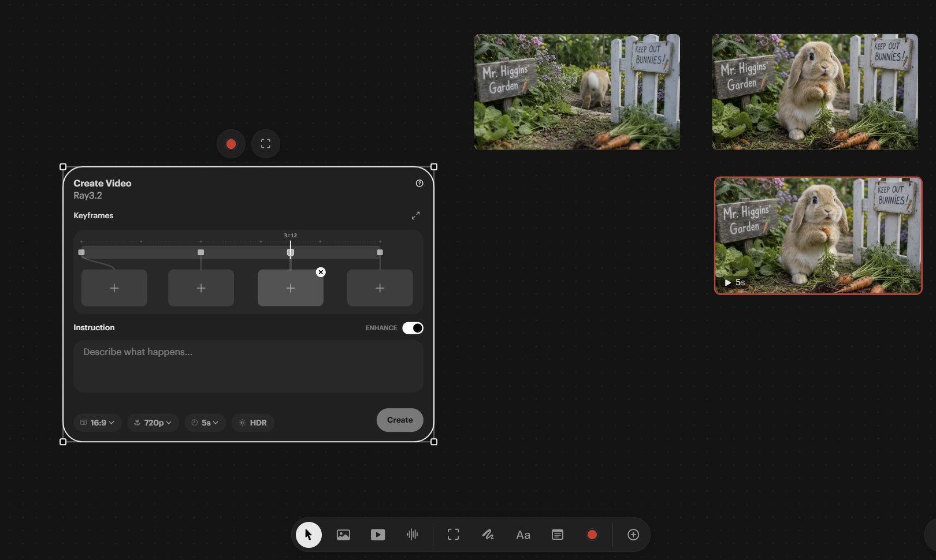Image resolution: width=936 pixels, height=560 pixels.
Task: Click the top-left handle of the Create Video card
Action: pyautogui.click(x=63, y=167)
